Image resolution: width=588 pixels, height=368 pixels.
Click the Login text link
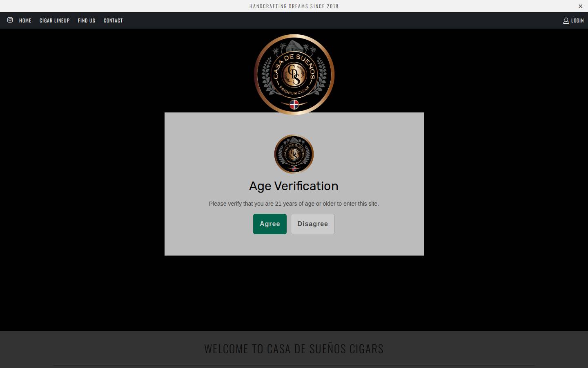[577, 20]
